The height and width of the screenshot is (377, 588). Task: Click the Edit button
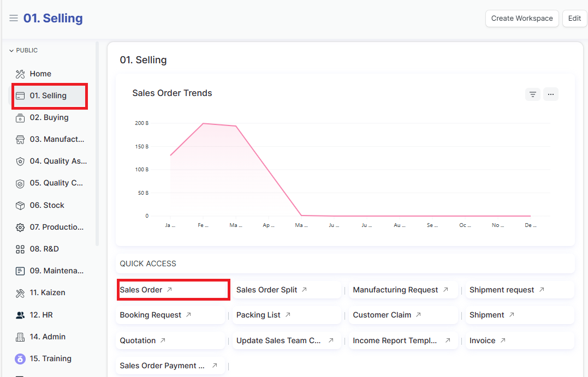[574, 18]
